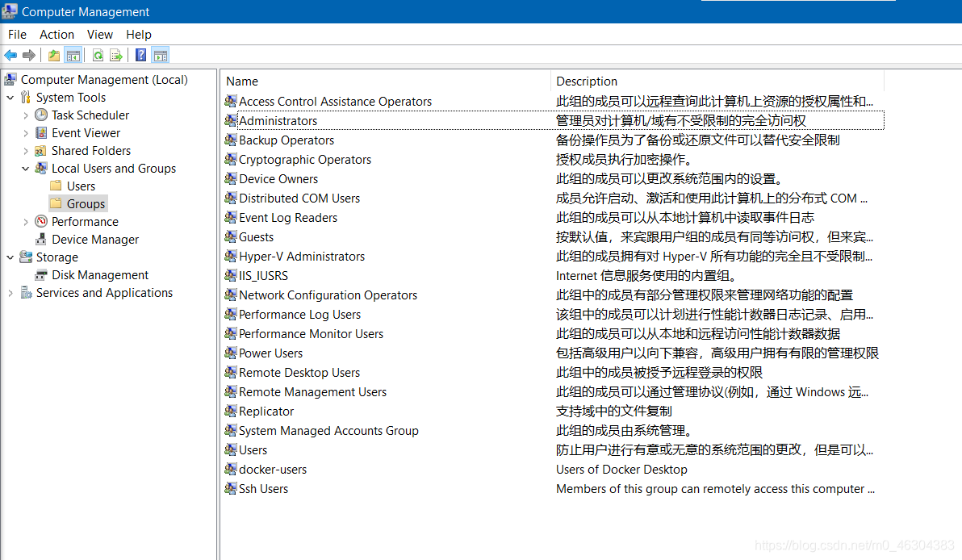Viewport: 962px width, 560px height.
Task: Select the Shared Folders icon
Action: tap(41, 150)
